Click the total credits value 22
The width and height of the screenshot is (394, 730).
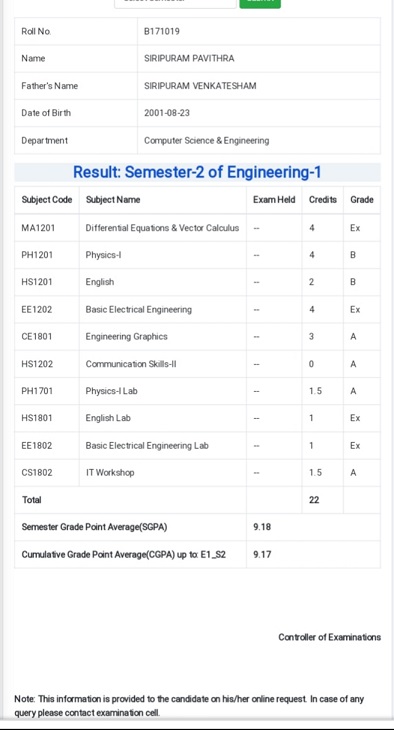point(314,500)
